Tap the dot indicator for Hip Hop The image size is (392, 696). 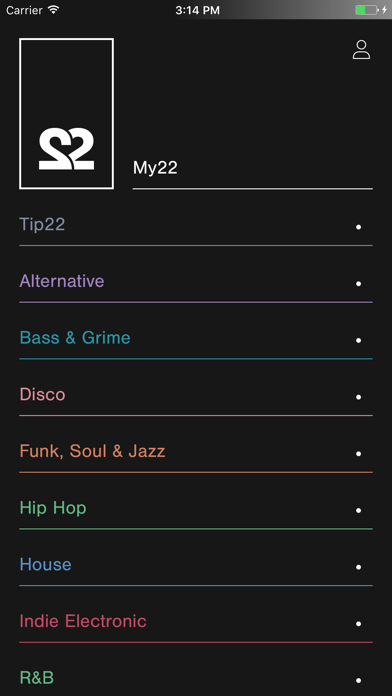(x=358, y=510)
